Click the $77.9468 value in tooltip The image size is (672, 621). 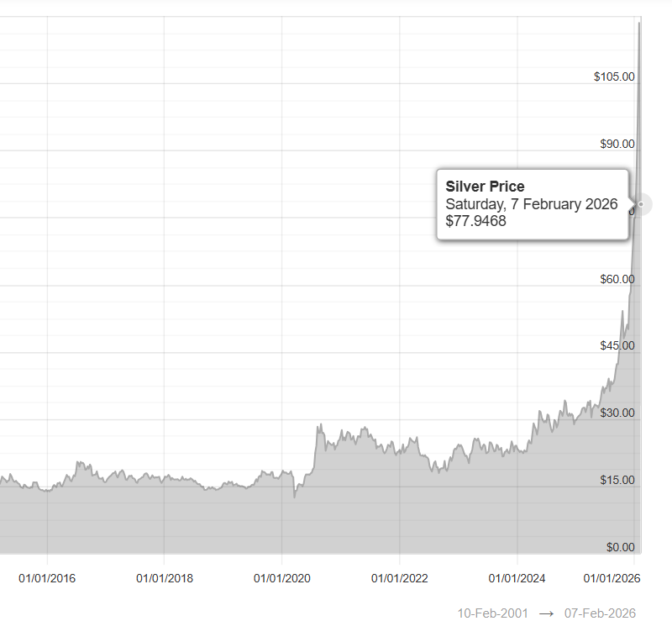[x=475, y=221]
